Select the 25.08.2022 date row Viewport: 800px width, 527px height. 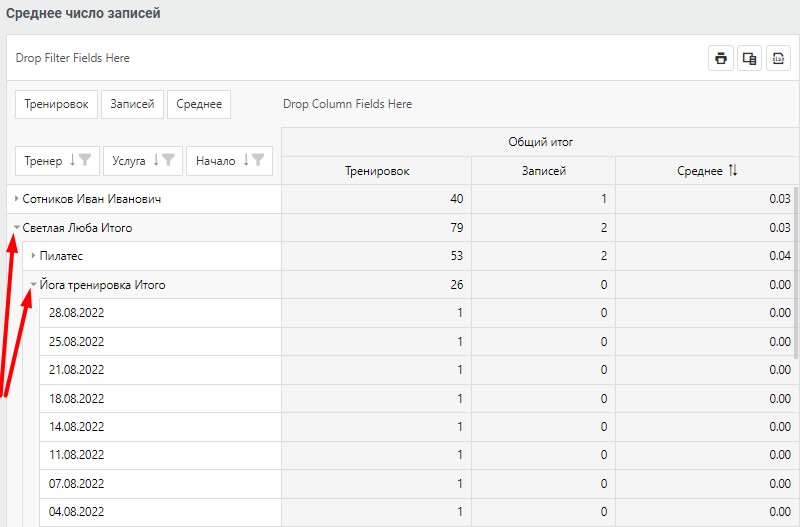[160, 341]
